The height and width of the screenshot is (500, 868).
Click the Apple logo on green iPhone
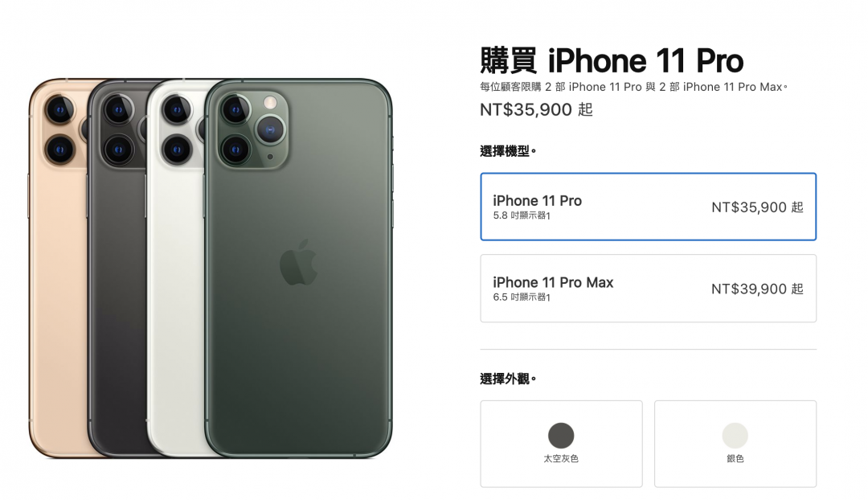298,263
